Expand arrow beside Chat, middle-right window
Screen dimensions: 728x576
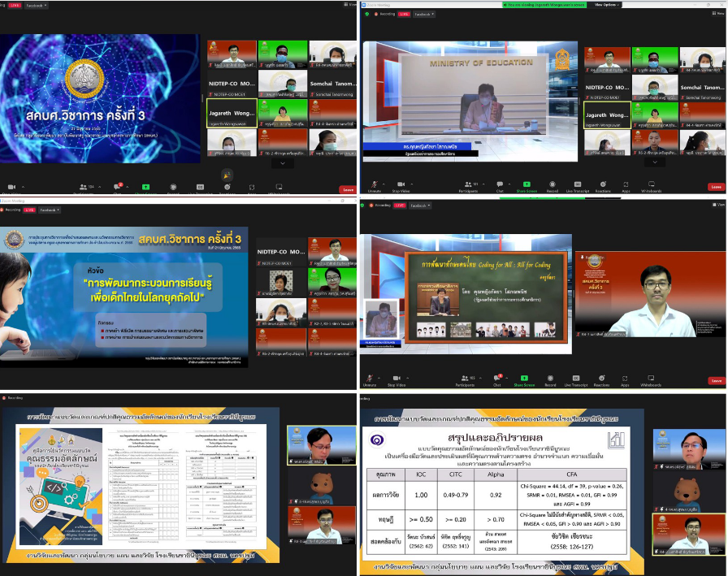point(506,378)
